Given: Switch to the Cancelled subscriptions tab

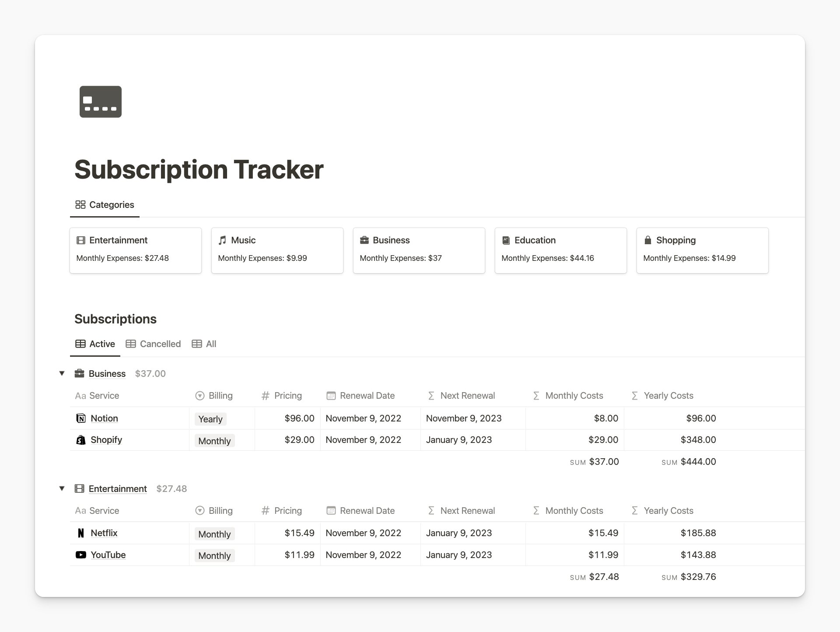Looking at the screenshot, I should tap(153, 344).
